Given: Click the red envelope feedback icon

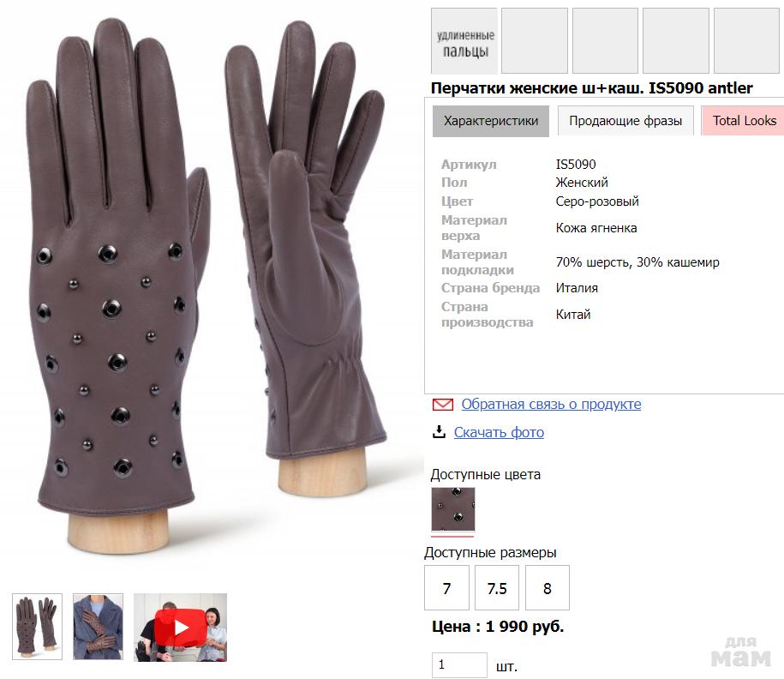Looking at the screenshot, I should tap(442, 405).
